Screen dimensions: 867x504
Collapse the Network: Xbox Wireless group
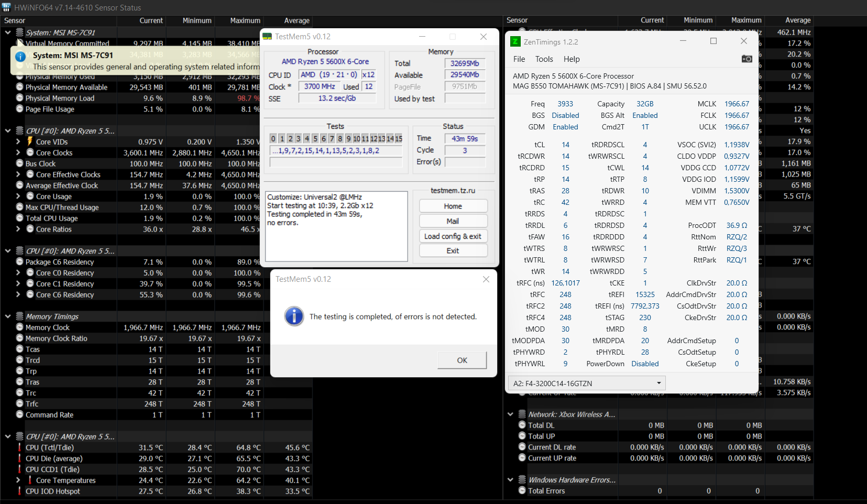(x=510, y=414)
